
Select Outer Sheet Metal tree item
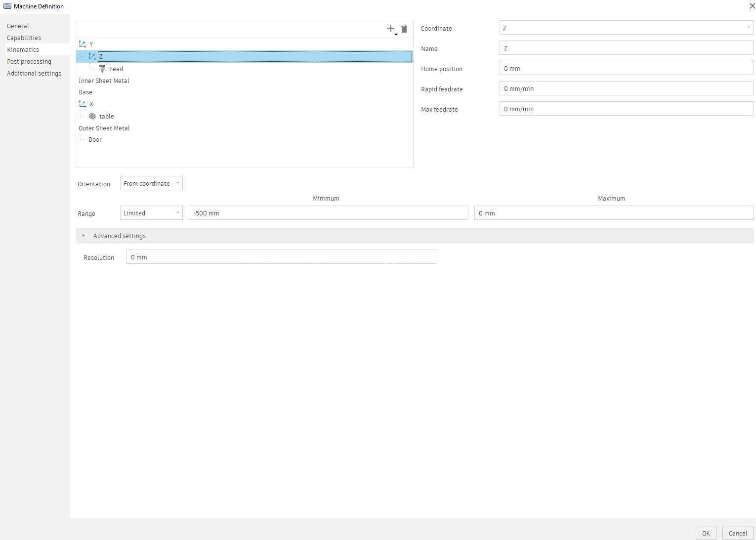coord(104,128)
